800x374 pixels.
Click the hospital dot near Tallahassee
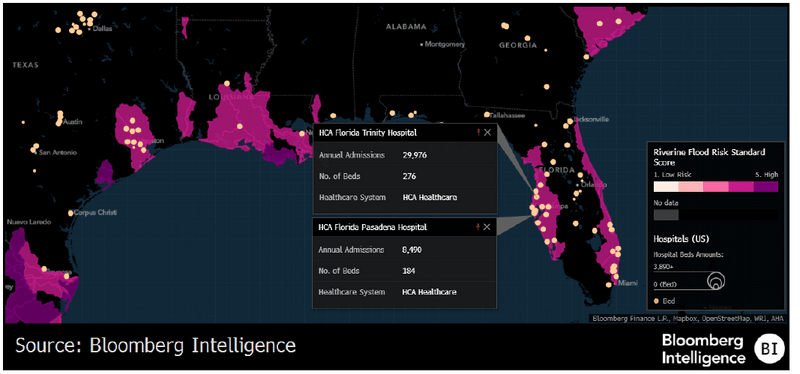(x=487, y=115)
